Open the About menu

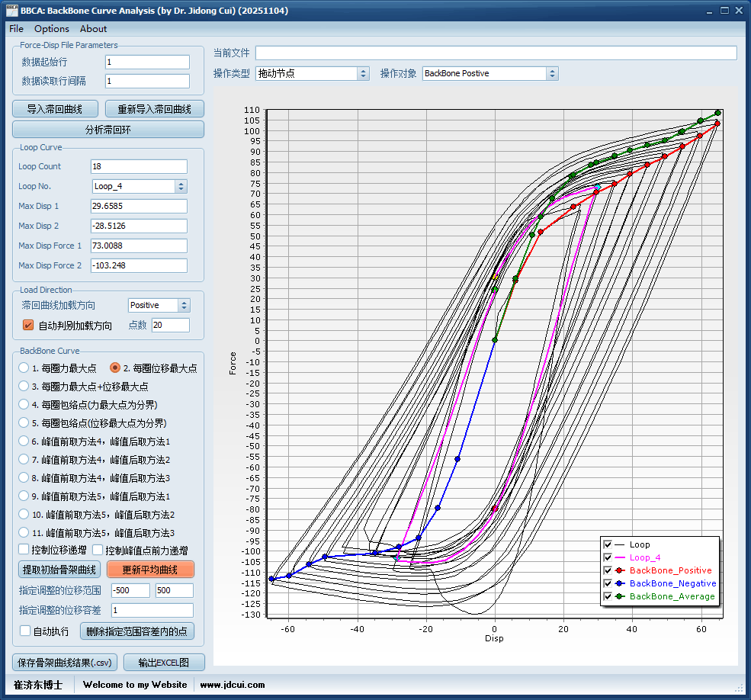pyautogui.click(x=93, y=28)
